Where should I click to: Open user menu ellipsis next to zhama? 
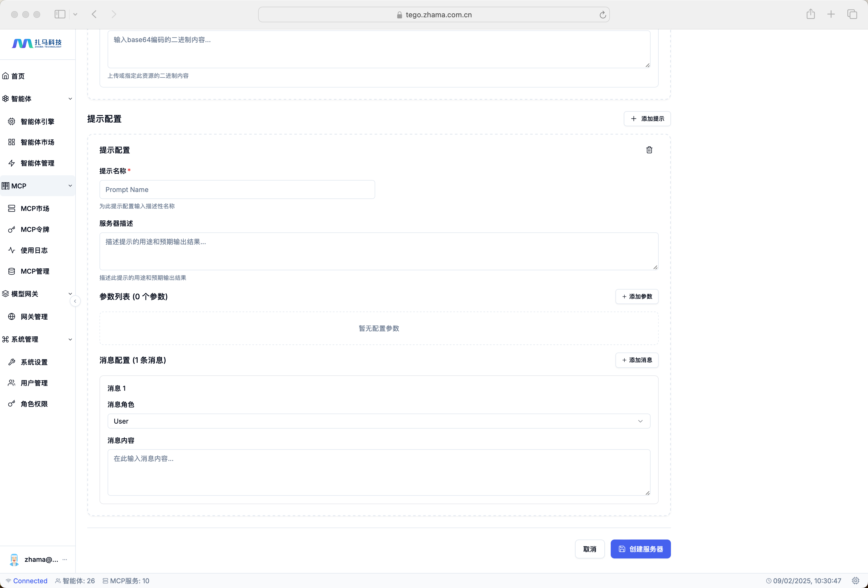click(x=65, y=559)
